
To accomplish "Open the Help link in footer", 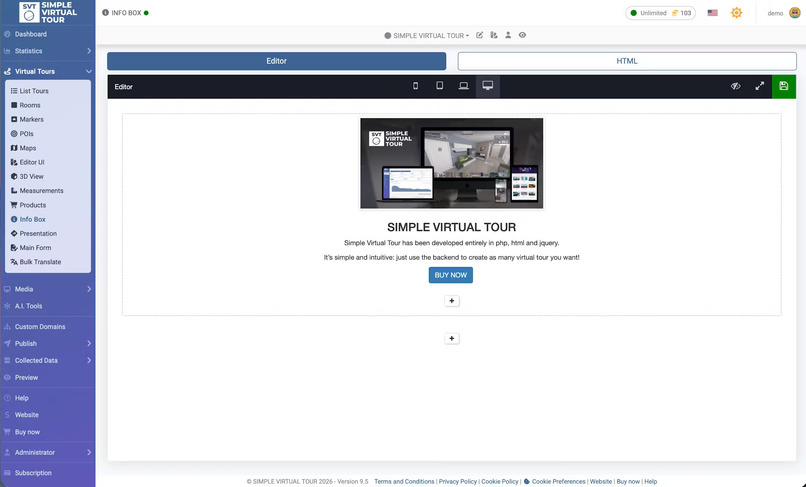I will click(x=651, y=482).
